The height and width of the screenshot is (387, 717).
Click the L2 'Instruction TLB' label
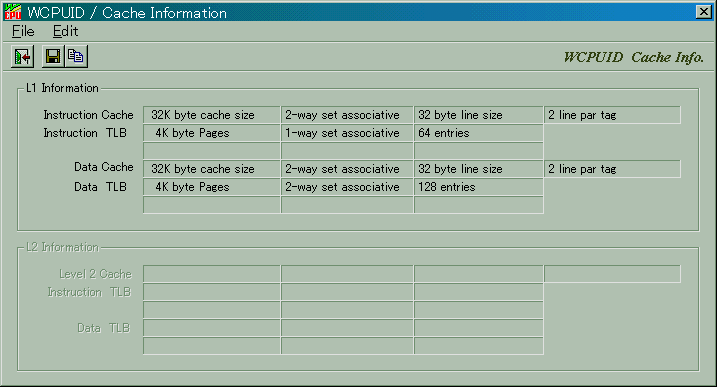tap(90, 292)
